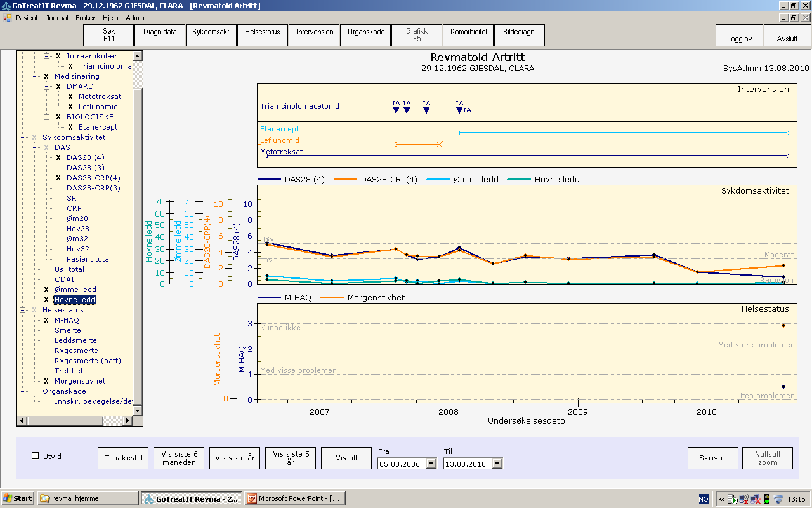Collapse the DMARD tree node
Viewport: 812px width, 508px height.
click(x=46, y=86)
